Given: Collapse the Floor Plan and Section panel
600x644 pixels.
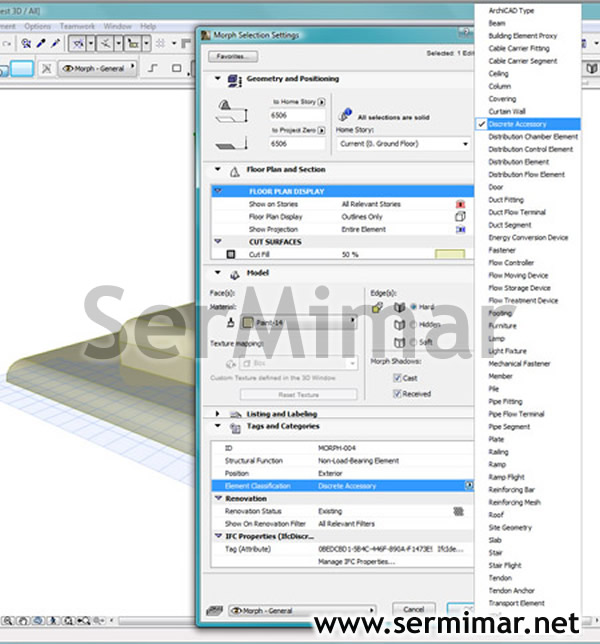Looking at the screenshot, I should [x=218, y=169].
